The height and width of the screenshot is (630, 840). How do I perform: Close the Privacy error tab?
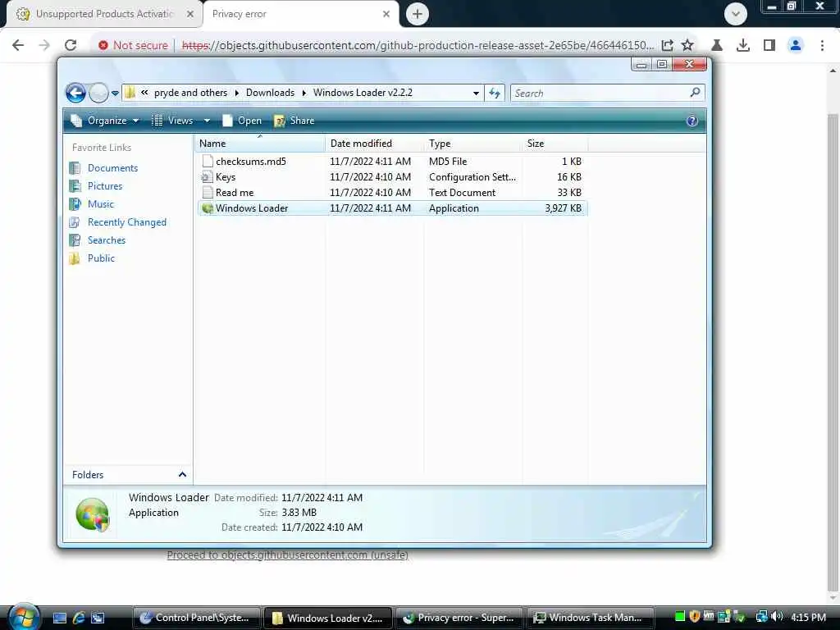pyautogui.click(x=386, y=15)
